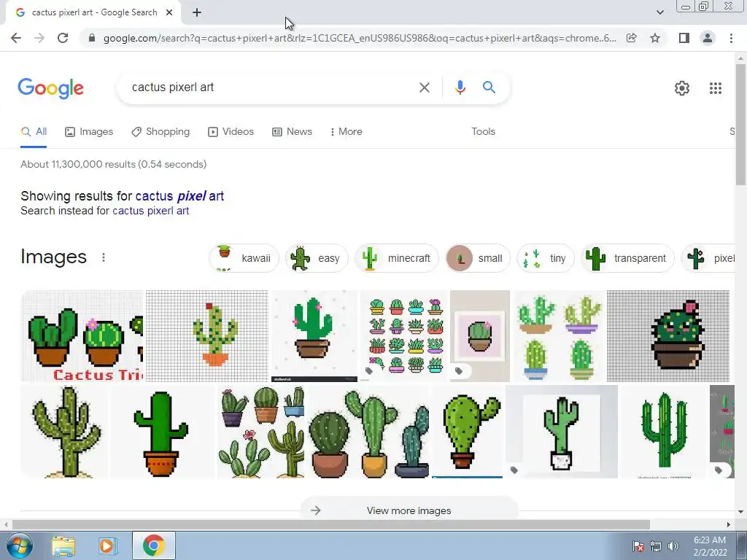Open the dark kawaii cactus on grid thumbnail
The width and height of the screenshot is (747, 560).
point(668,336)
